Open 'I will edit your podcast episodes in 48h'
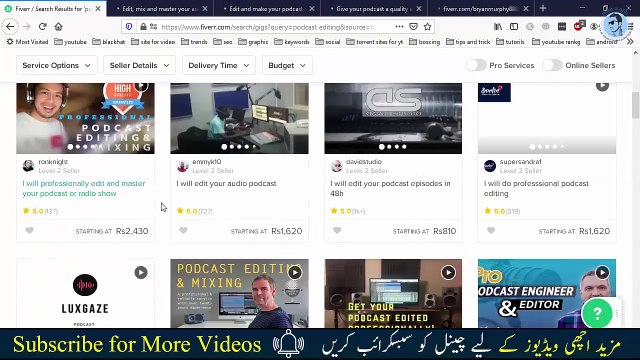The width and height of the screenshot is (640, 360). coord(391,188)
